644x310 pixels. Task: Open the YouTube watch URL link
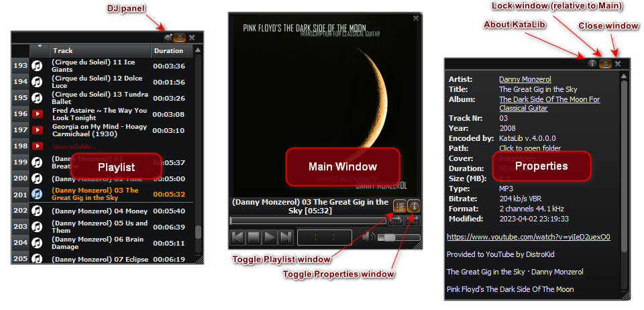click(529, 237)
